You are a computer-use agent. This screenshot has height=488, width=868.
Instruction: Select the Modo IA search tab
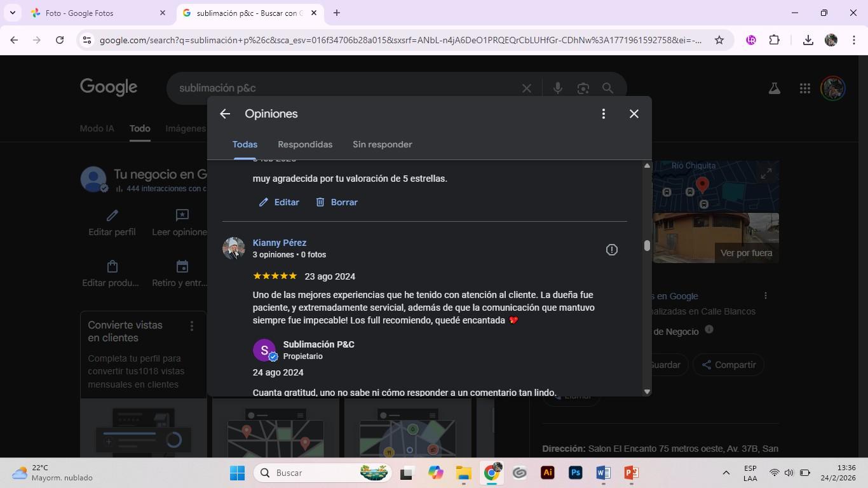(97, 128)
